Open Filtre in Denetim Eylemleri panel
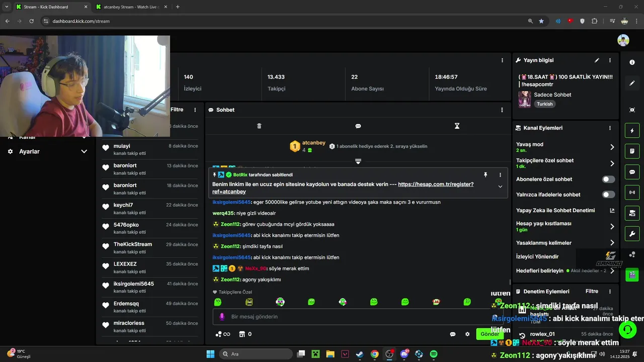Image resolution: width=644 pixels, height=362 pixels. 592,291
